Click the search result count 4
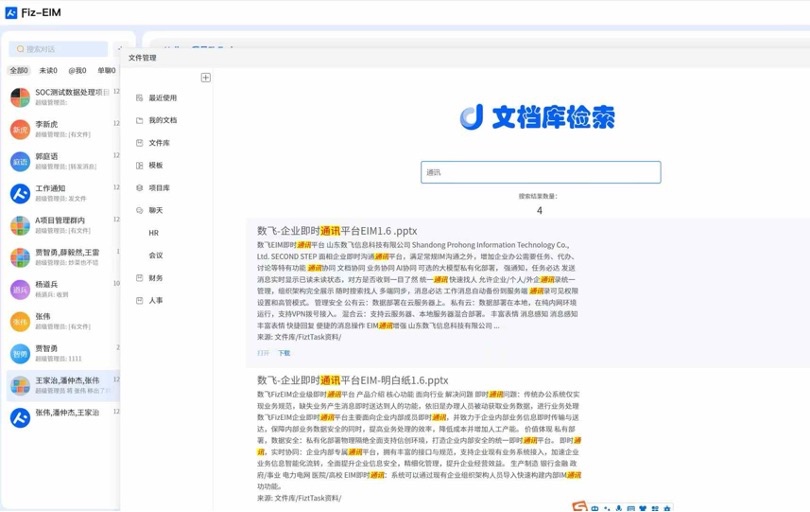Image resolution: width=810 pixels, height=512 pixels. coord(539,211)
